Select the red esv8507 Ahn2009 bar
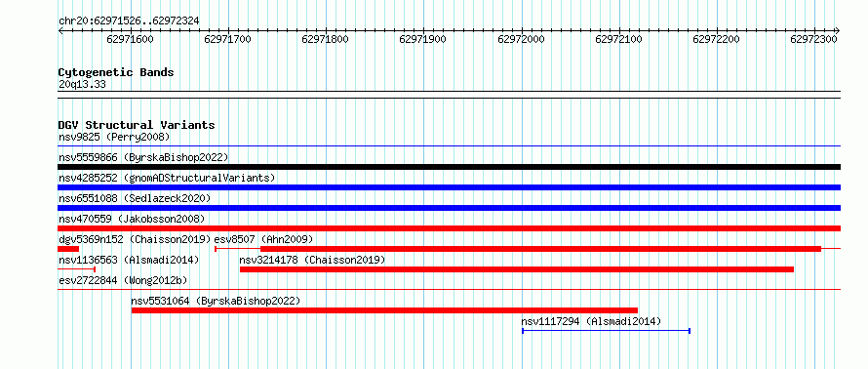The image size is (868, 369). 540,249
